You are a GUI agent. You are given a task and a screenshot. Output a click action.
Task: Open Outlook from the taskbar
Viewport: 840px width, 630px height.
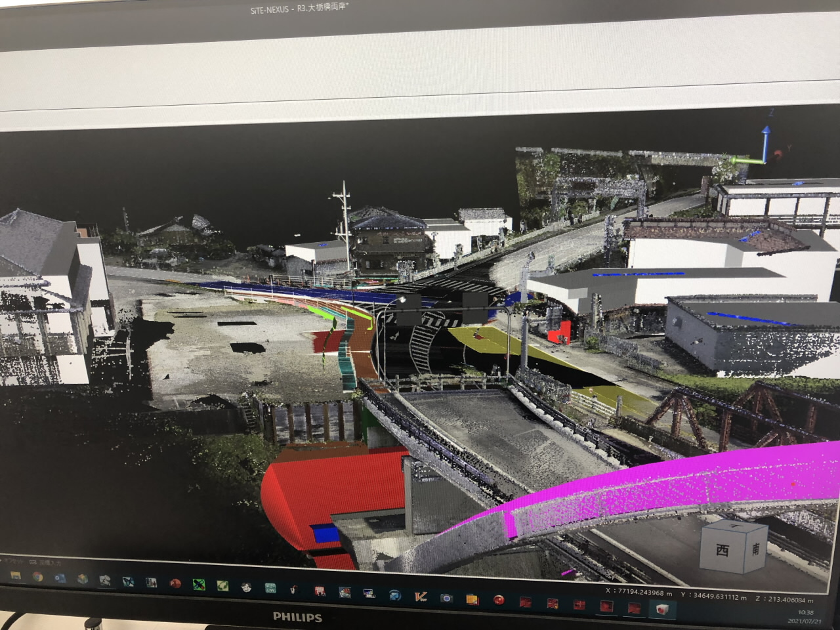[x=60, y=578]
